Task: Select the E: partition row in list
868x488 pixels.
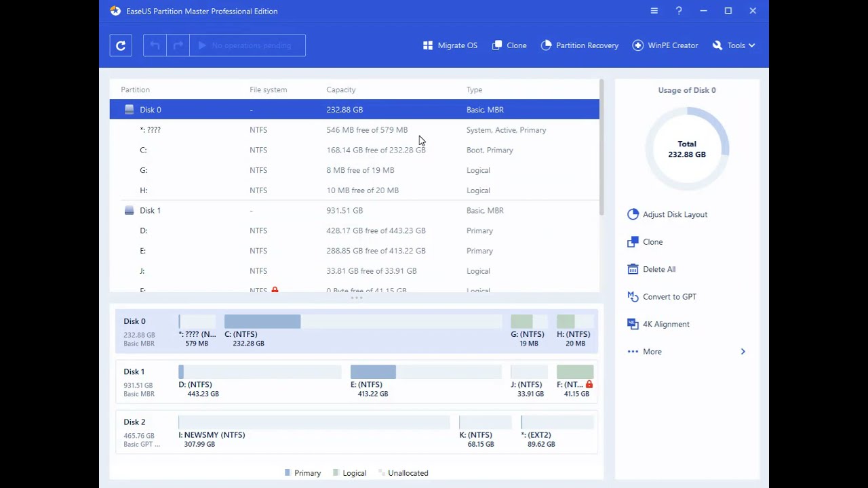Action: (x=354, y=251)
